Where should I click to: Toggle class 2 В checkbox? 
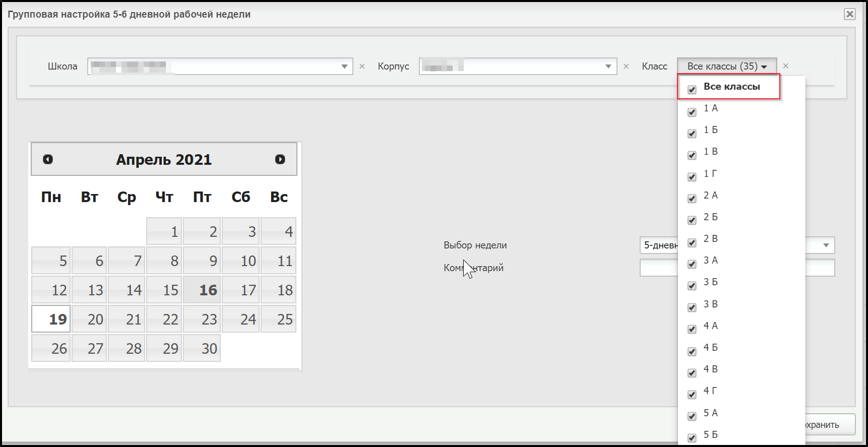point(692,242)
